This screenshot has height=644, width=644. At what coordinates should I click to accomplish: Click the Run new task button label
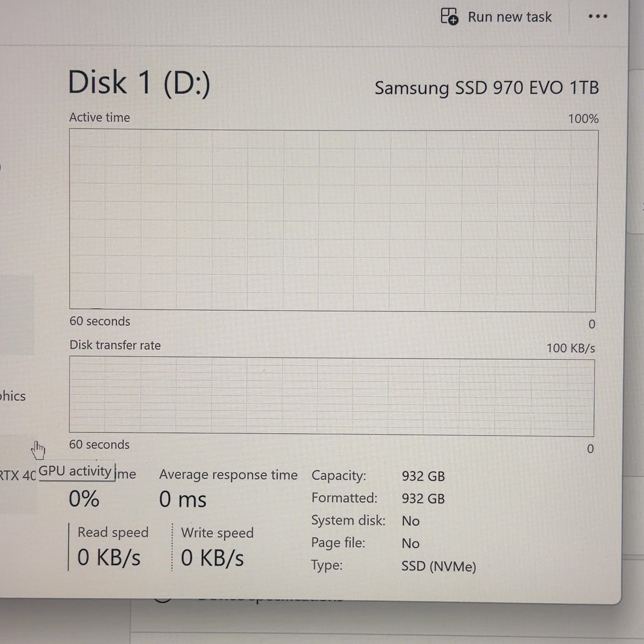tap(509, 17)
